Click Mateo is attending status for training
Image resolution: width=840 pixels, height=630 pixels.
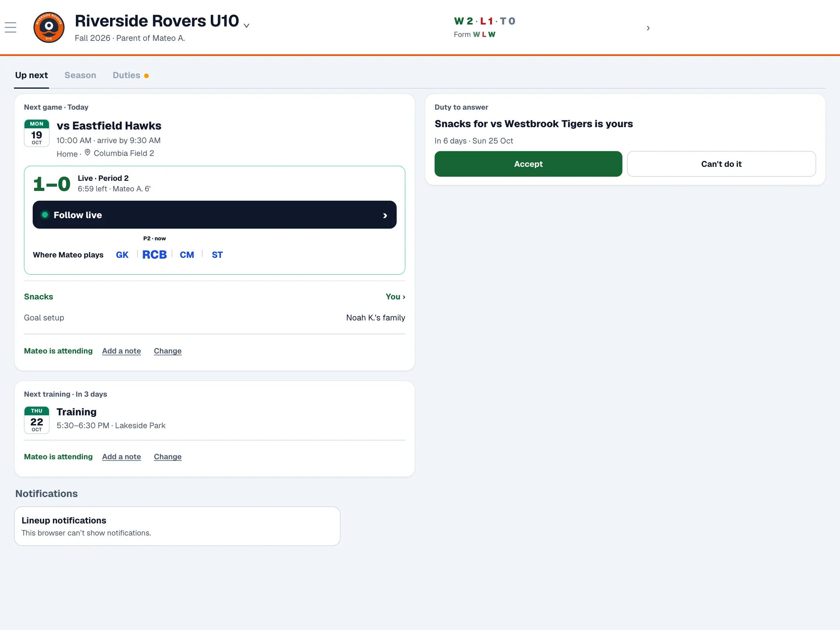[58, 457]
